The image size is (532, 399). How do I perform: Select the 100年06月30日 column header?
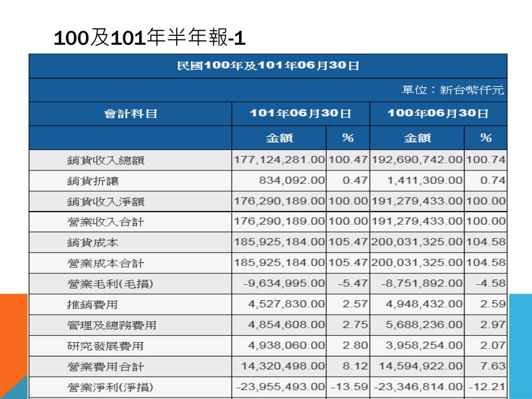pyautogui.click(x=438, y=113)
